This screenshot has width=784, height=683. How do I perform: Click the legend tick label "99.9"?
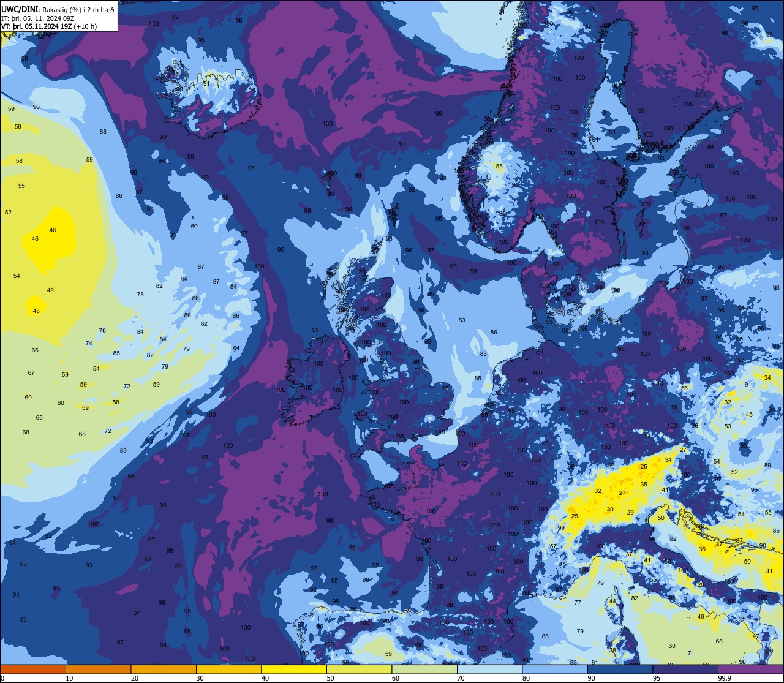click(725, 678)
